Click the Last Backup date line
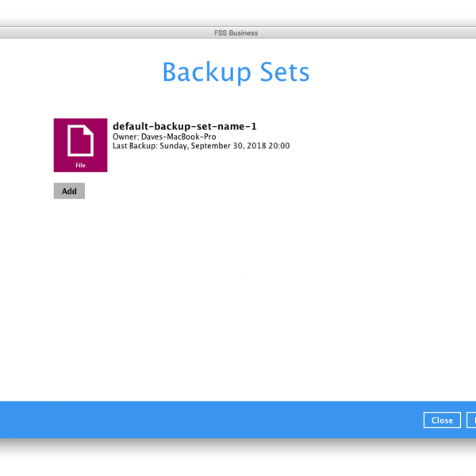The image size is (476, 476). pos(201,146)
